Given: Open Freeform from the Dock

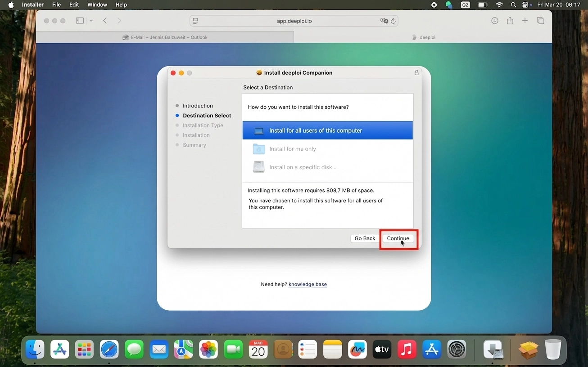Looking at the screenshot, I should point(357,349).
